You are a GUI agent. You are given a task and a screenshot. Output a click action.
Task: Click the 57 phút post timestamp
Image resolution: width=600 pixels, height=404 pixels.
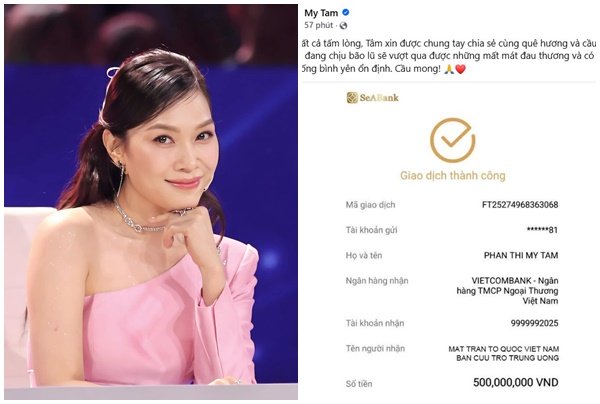pyautogui.click(x=318, y=25)
